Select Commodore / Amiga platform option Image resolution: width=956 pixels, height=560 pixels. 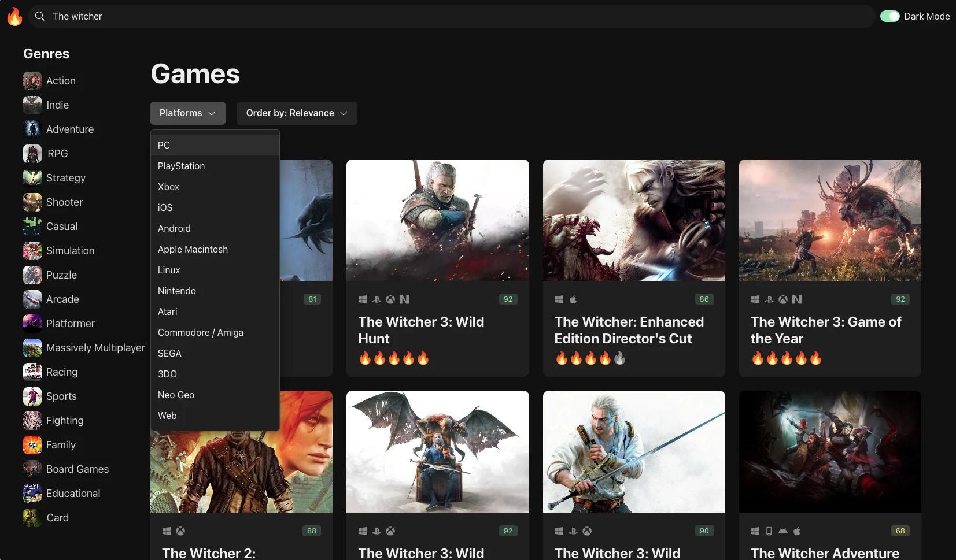pyautogui.click(x=215, y=332)
